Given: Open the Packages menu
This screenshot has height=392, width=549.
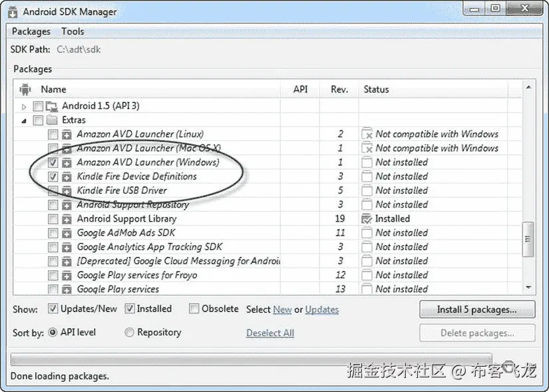Looking at the screenshot, I should 31,31.
